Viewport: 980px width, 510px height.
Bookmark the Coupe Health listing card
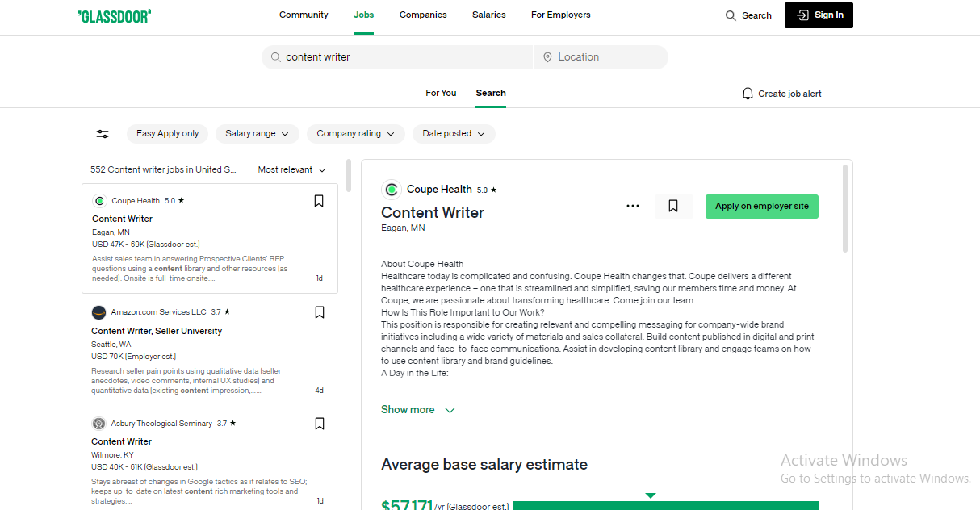(x=319, y=201)
